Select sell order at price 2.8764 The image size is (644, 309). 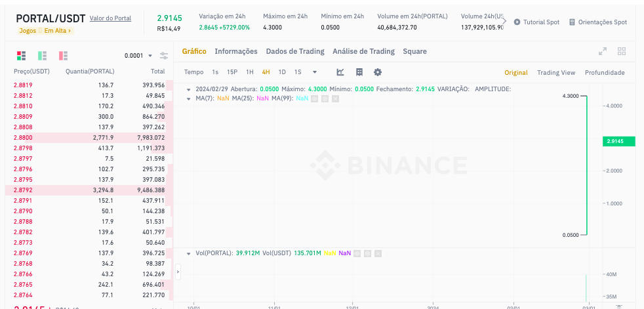tap(89, 295)
